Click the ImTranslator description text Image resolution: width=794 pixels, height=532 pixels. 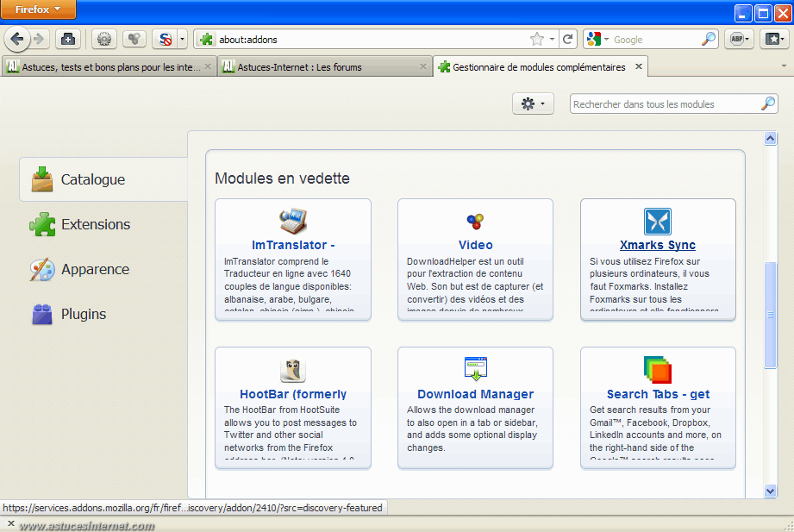(289, 283)
